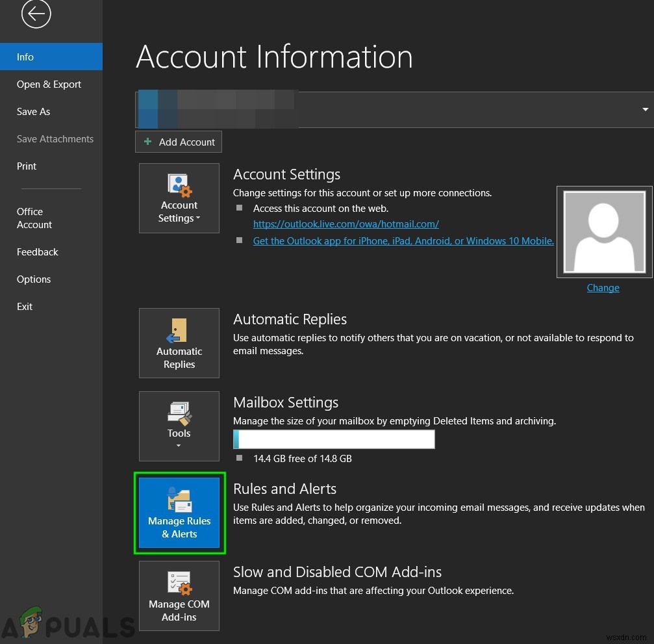Go to the Office Account section
654x644 pixels.
(34, 218)
